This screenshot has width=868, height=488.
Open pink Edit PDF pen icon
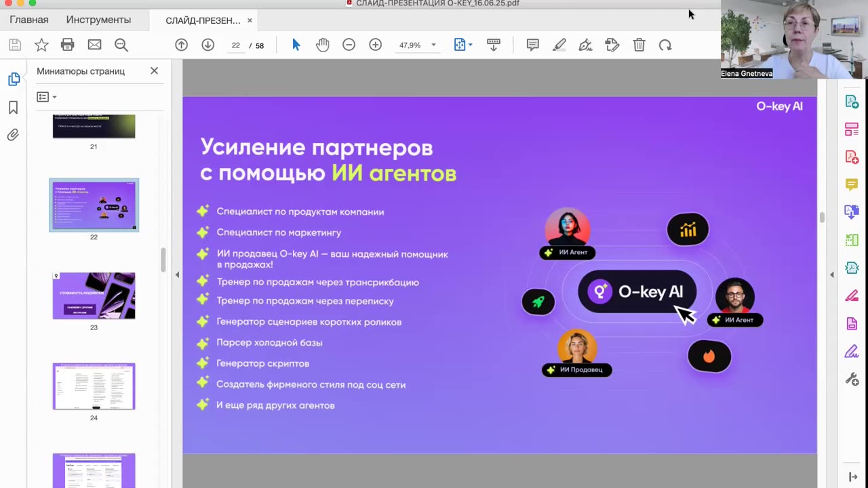tap(852, 296)
